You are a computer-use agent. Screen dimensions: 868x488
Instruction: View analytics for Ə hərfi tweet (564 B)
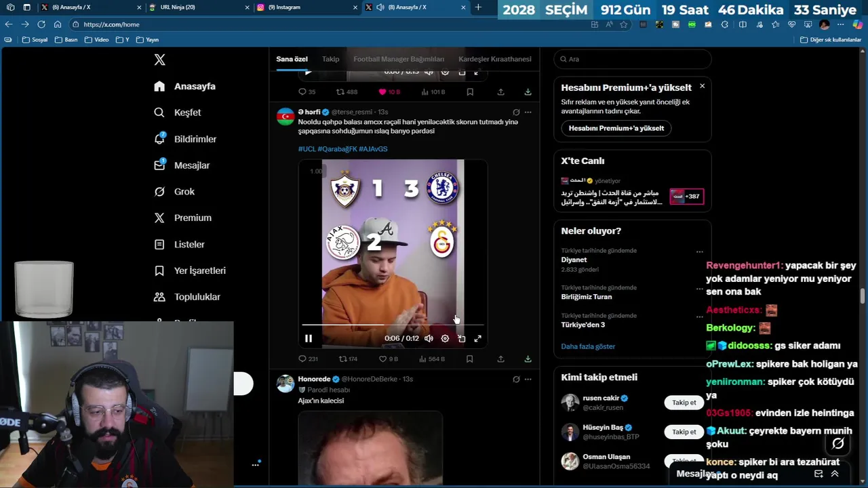coord(432,359)
